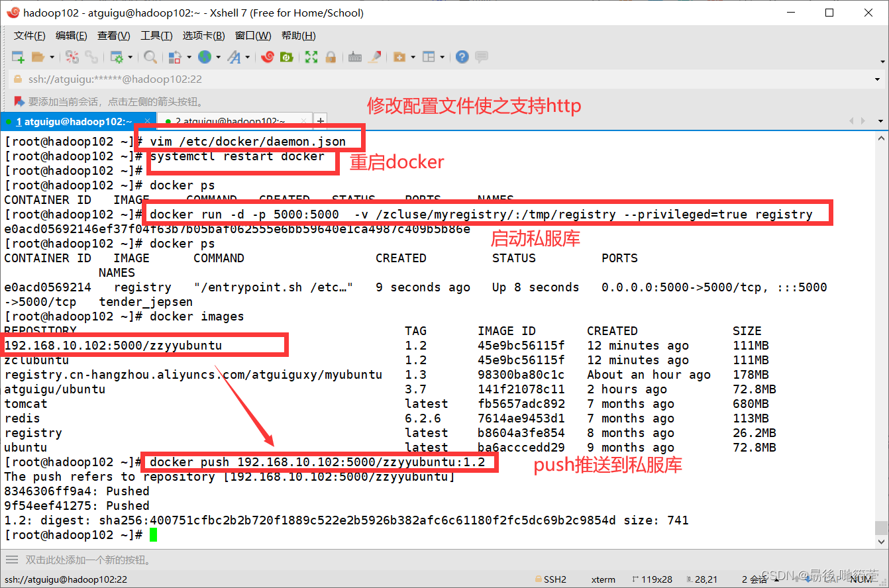Close tab 2 atguigu@hadoop102
Image resolution: width=889 pixels, height=588 pixels.
(305, 121)
